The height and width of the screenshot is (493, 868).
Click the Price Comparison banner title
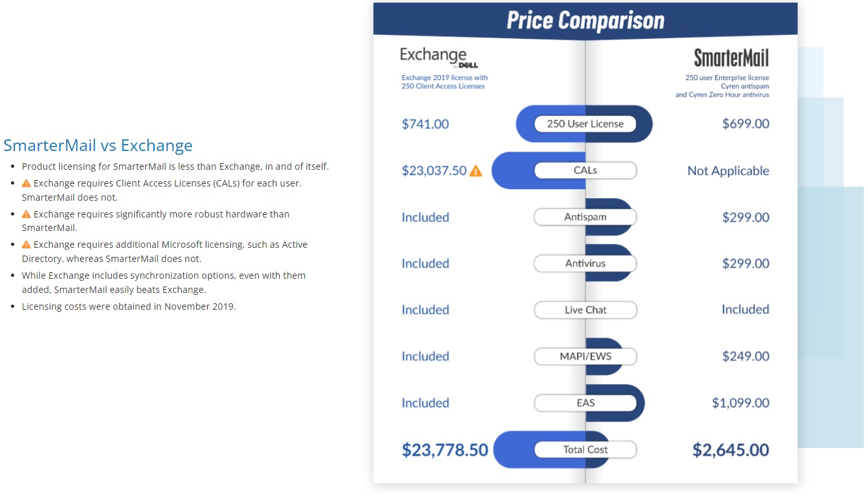point(586,20)
